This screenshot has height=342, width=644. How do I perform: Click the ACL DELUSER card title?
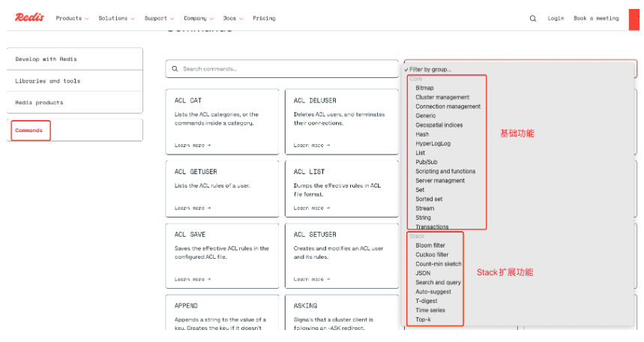coord(315,100)
